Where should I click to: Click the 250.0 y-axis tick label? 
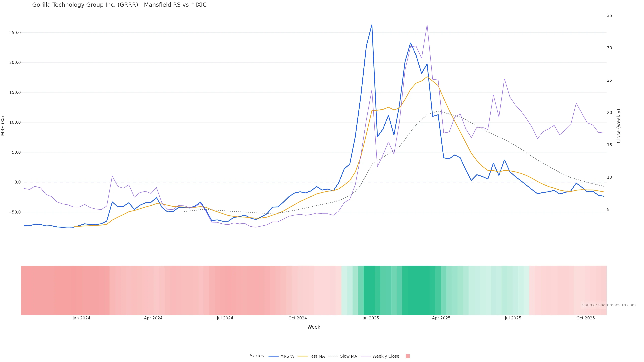click(15, 33)
